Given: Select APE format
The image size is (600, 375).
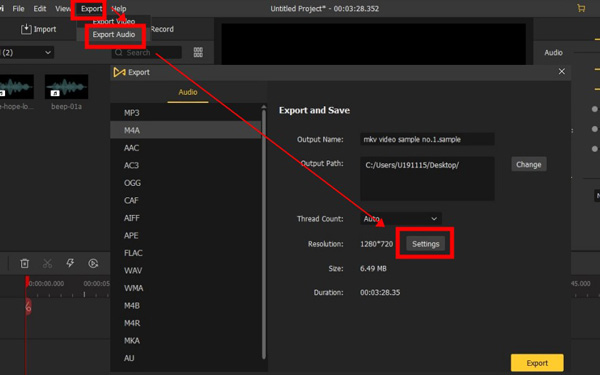Looking at the screenshot, I should (x=186, y=235).
